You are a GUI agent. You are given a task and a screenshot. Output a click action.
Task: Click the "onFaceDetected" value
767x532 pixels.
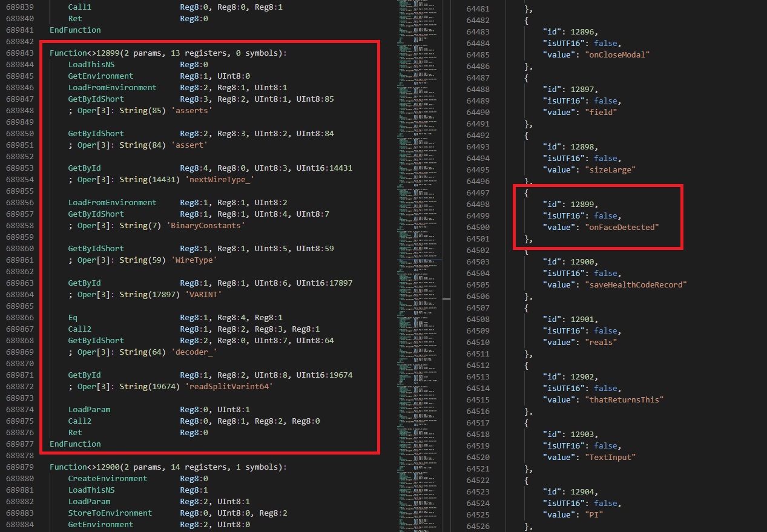(x=621, y=228)
